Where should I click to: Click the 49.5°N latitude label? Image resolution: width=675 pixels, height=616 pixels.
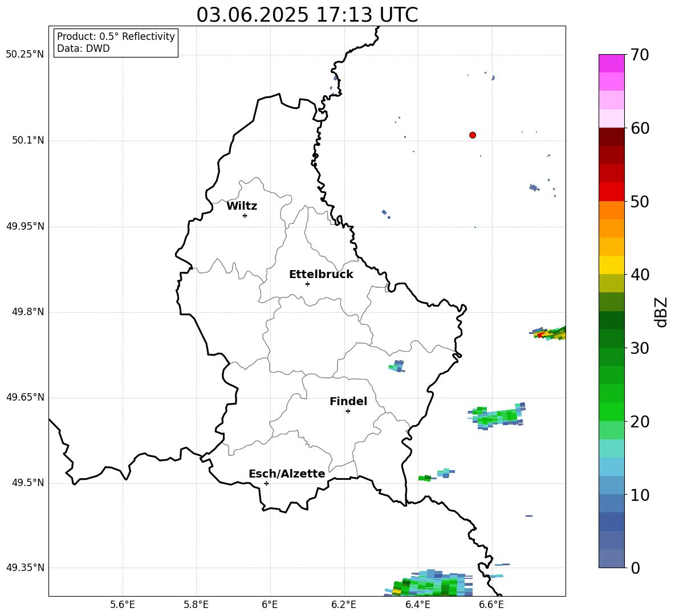(x=27, y=483)
